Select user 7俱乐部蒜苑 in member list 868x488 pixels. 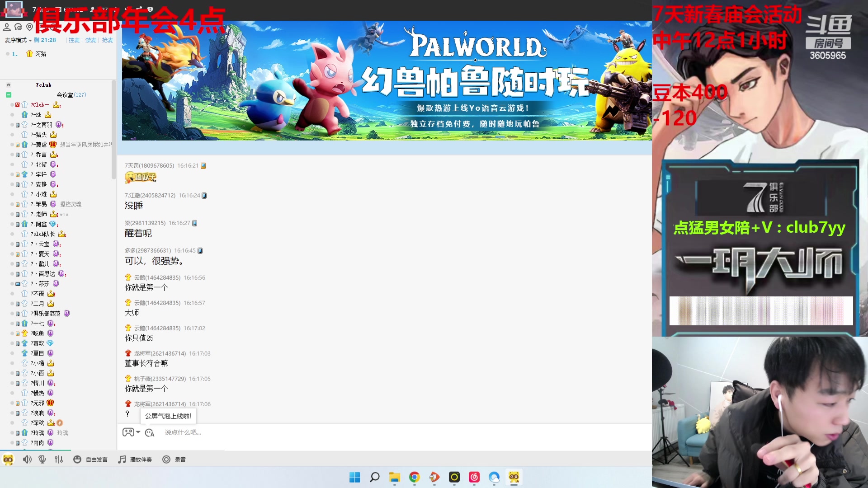46,314
